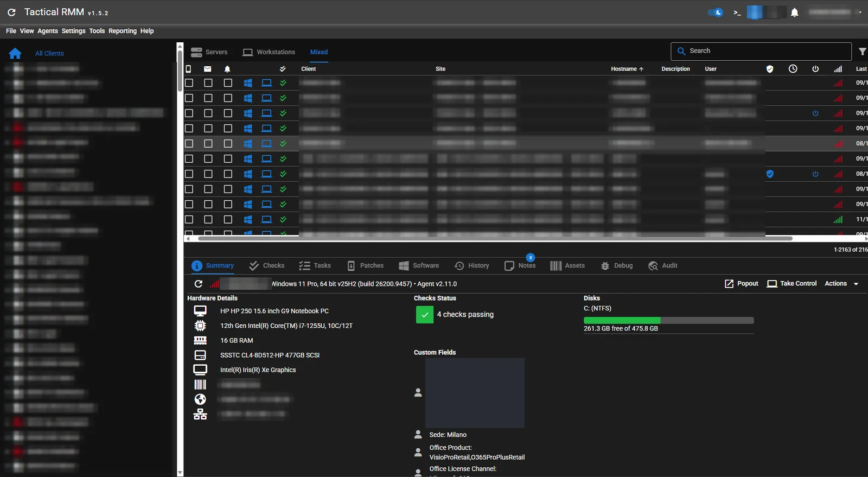Open the Actions dropdown
868x477 pixels.
(x=841, y=284)
